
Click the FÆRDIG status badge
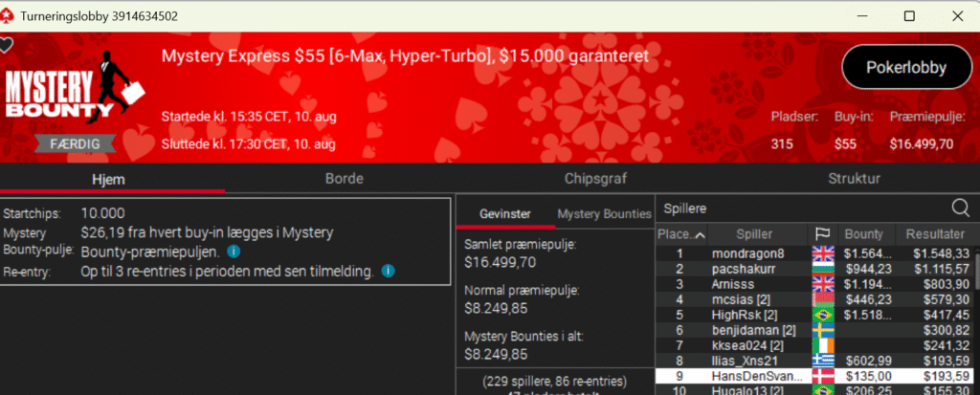coord(75,144)
